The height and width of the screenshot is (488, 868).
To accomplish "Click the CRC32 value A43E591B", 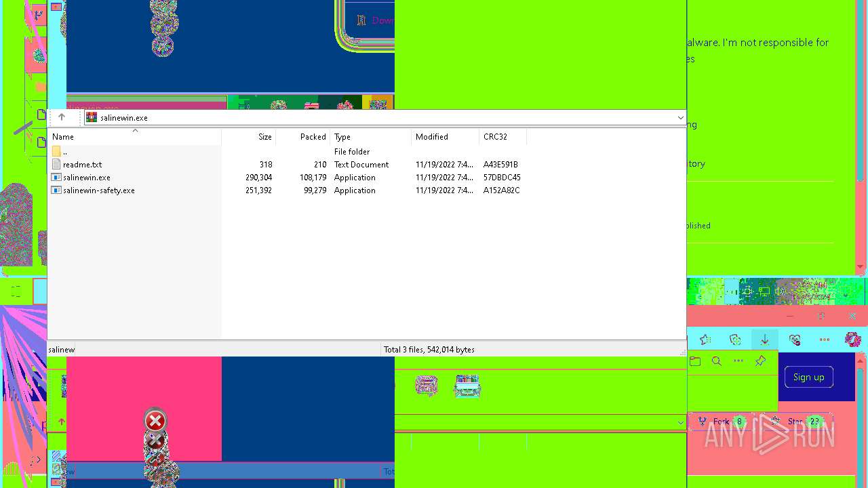I will click(500, 165).
